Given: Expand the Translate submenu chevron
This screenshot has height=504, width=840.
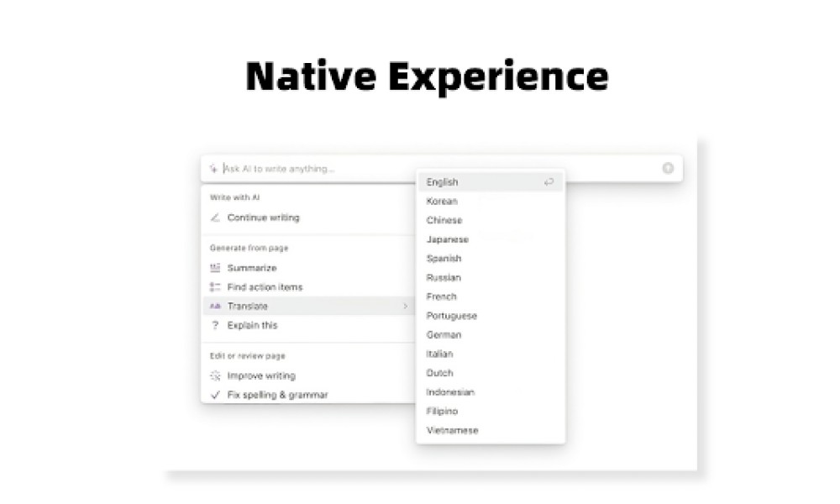Looking at the screenshot, I should pyautogui.click(x=406, y=307).
